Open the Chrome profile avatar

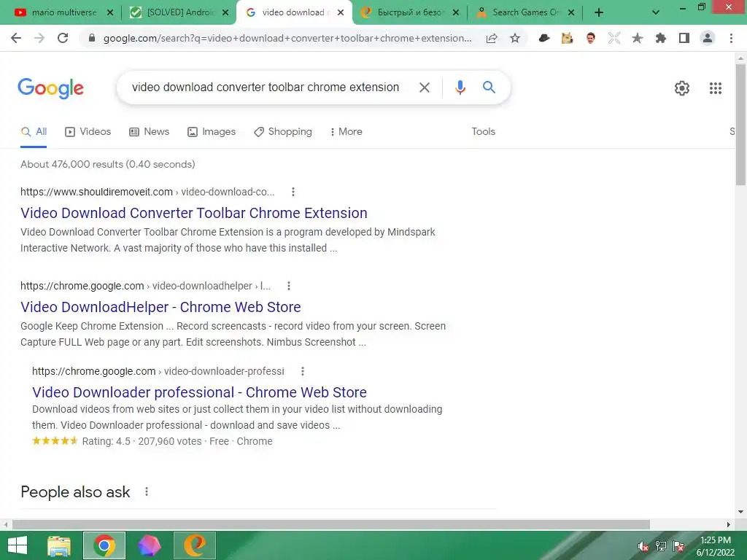[x=708, y=38]
